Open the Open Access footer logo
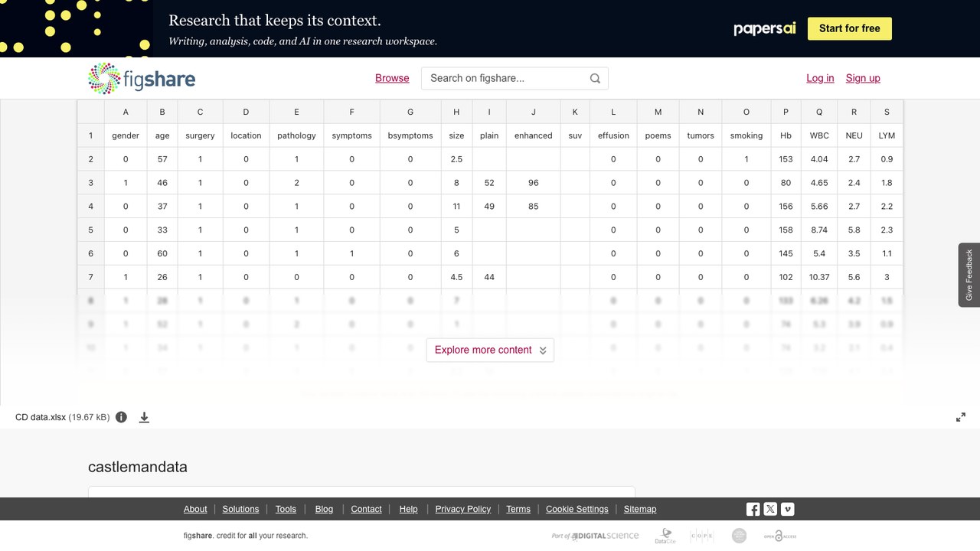The height and width of the screenshot is (551, 980). (780, 536)
